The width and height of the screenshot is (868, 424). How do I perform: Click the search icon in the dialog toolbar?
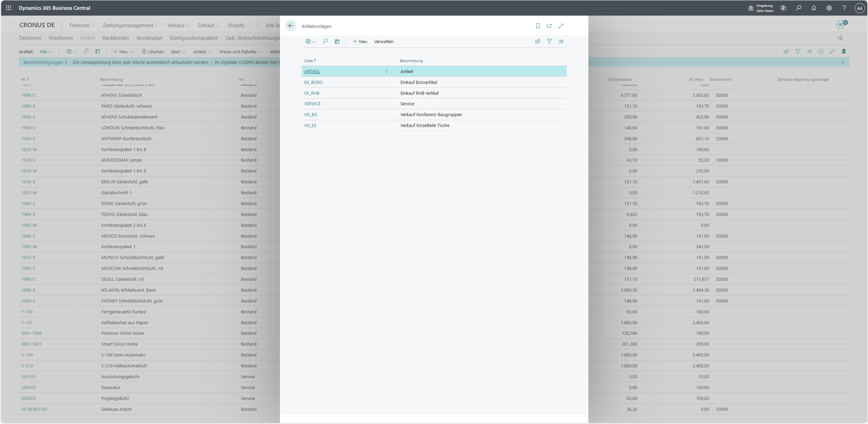tap(325, 42)
